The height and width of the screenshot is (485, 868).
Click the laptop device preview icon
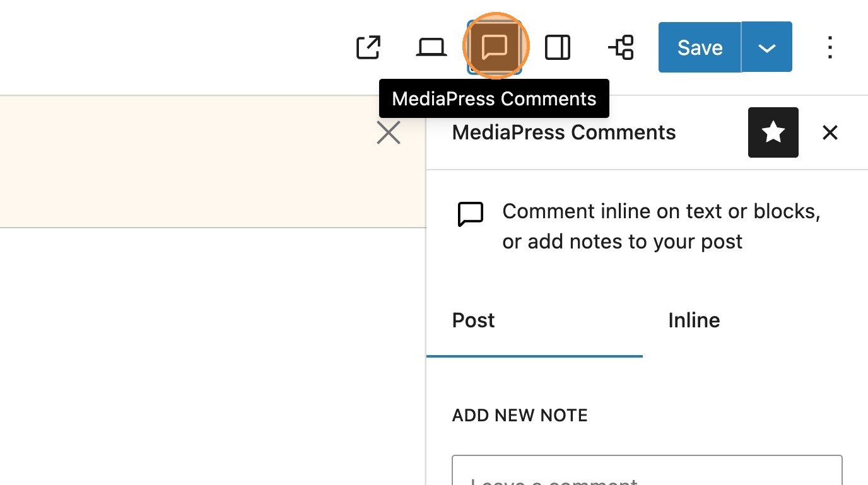point(431,48)
